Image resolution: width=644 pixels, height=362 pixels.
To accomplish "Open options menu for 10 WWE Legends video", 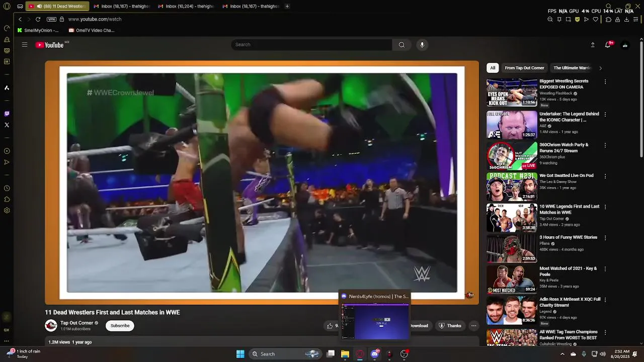I will pyautogui.click(x=605, y=207).
